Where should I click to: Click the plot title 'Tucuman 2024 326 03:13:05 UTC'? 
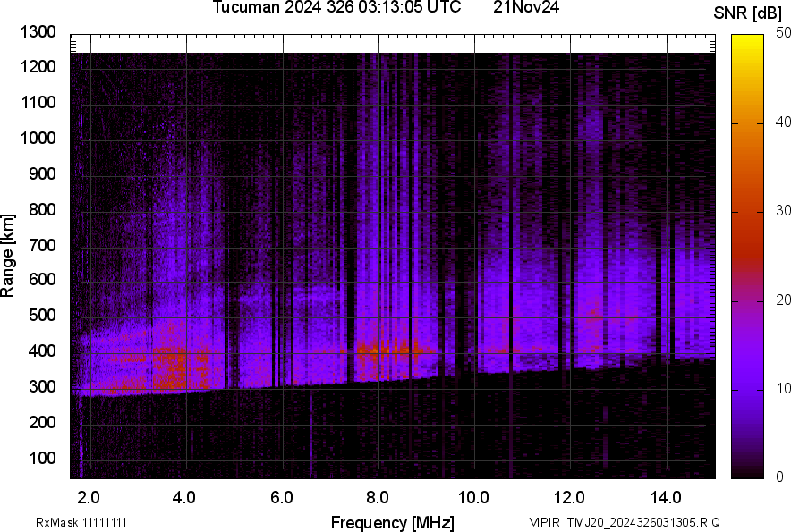[336, 8]
